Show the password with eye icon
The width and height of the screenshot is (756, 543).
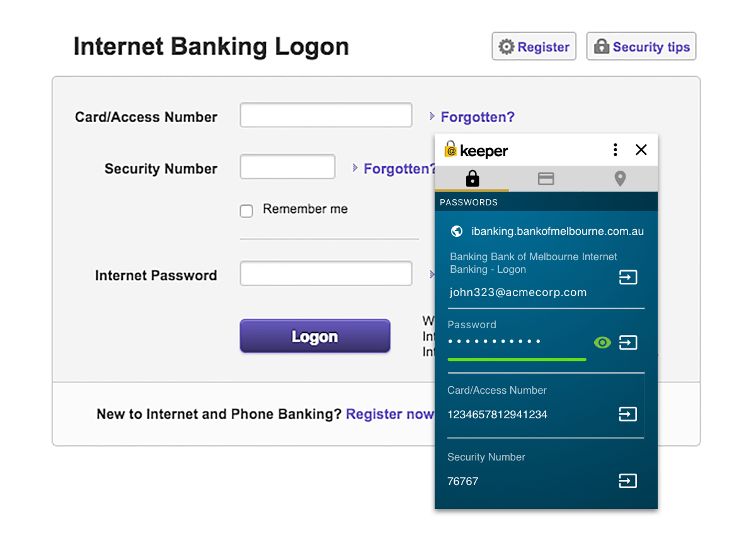coord(602,343)
